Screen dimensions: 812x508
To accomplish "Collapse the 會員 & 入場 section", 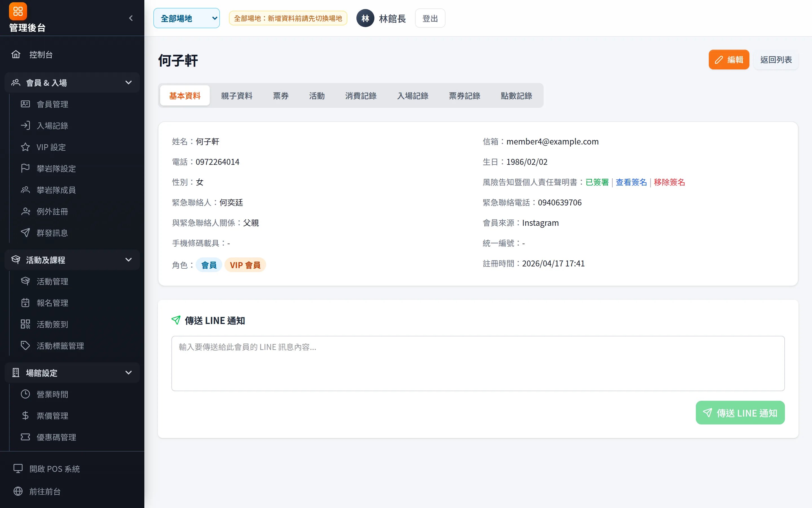I will [x=72, y=83].
